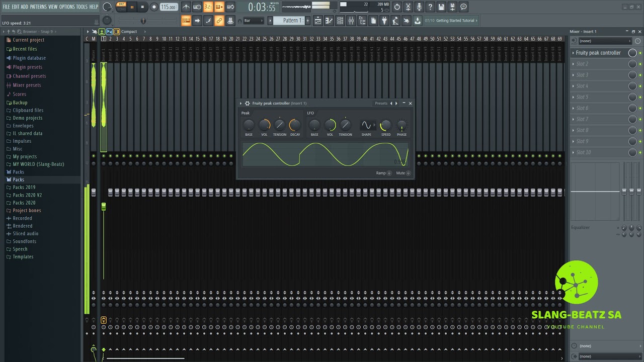Click the render export icon
The height and width of the screenshot is (362, 644).
452,7
